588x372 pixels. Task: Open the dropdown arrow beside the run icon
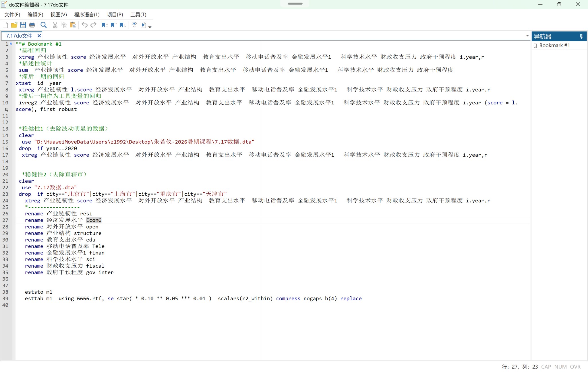[x=150, y=27]
